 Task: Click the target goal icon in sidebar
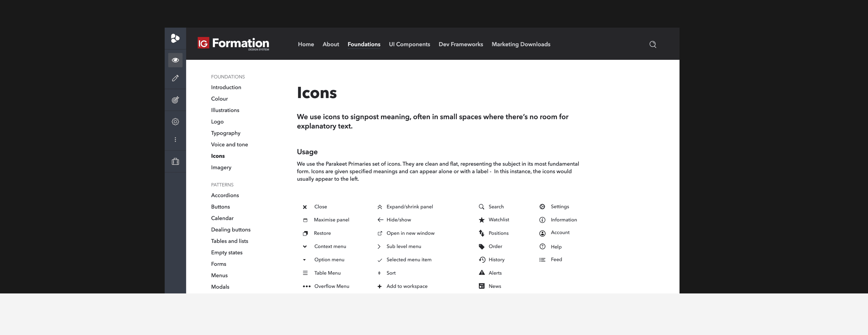[175, 100]
